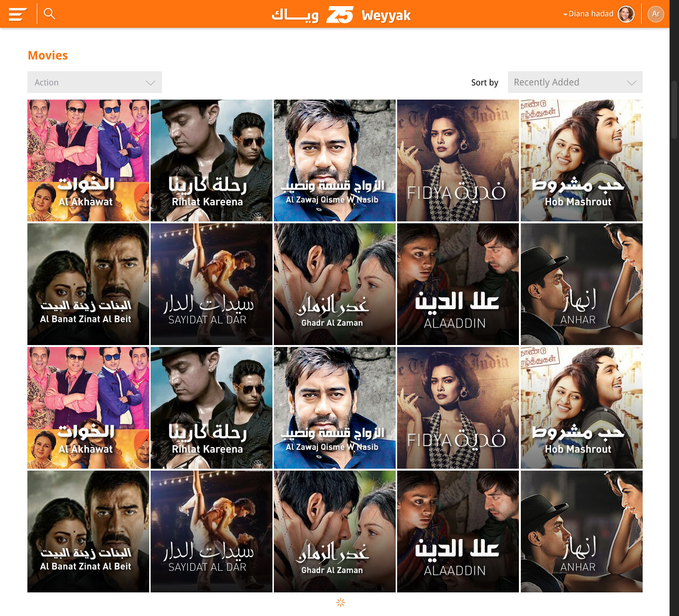Viewport: 679px width, 616px height.
Task: Open Al Akhawat poster in third row
Action: click(88, 408)
